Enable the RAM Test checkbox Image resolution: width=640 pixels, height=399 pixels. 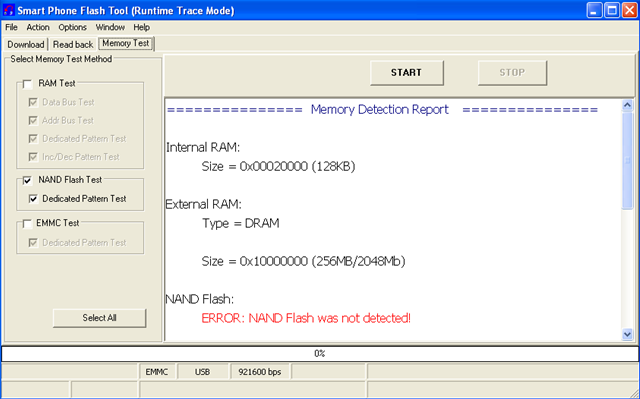27,84
